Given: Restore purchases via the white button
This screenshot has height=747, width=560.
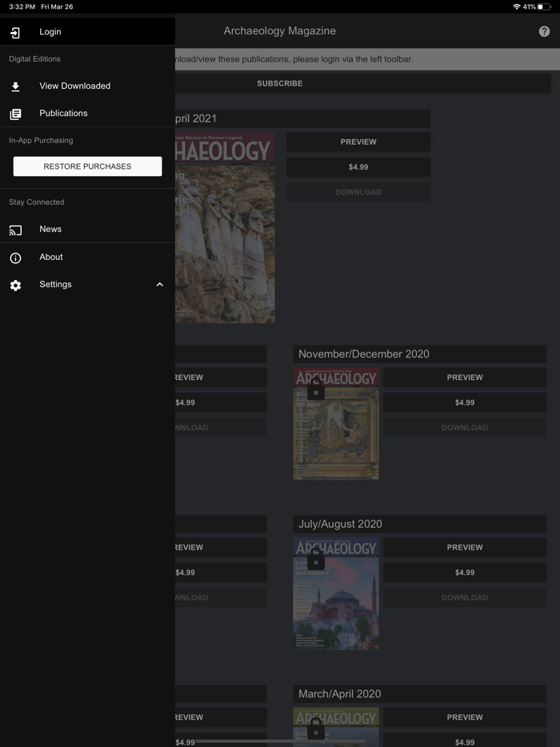Looking at the screenshot, I should tap(88, 166).
